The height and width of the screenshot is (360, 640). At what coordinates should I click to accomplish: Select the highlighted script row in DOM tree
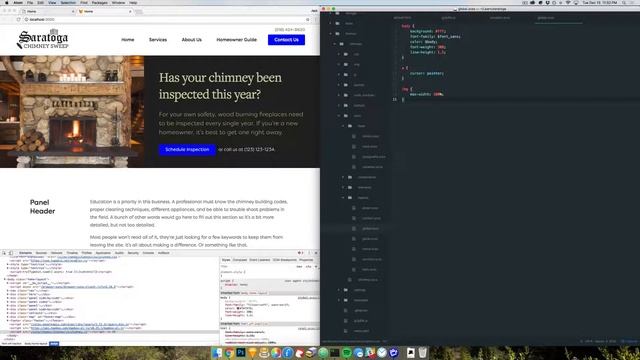pos(109,332)
